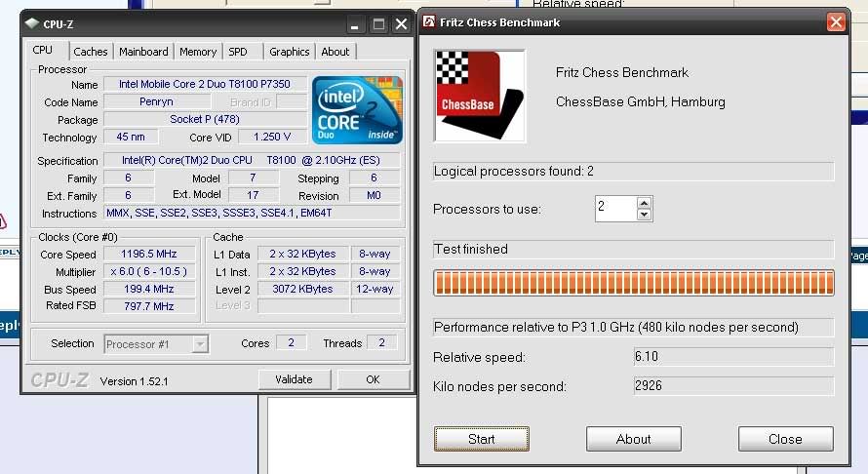
Task: Click the ChessBase logo image
Action: pyautogui.click(x=480, y=96)
